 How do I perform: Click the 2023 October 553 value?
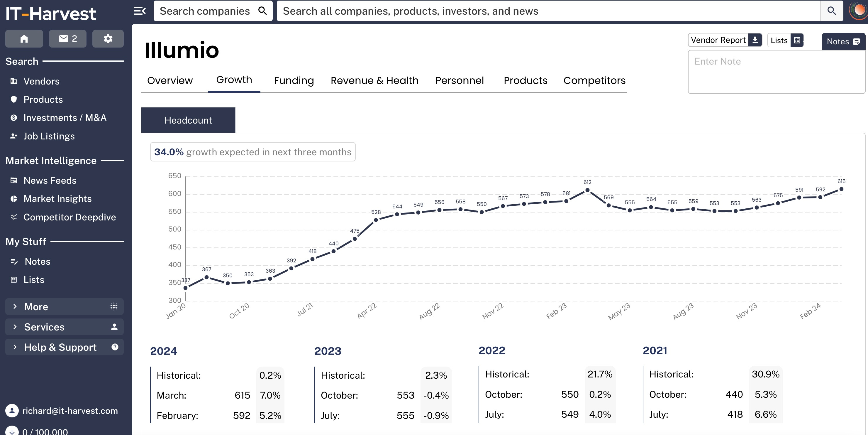tap(405, 395)
